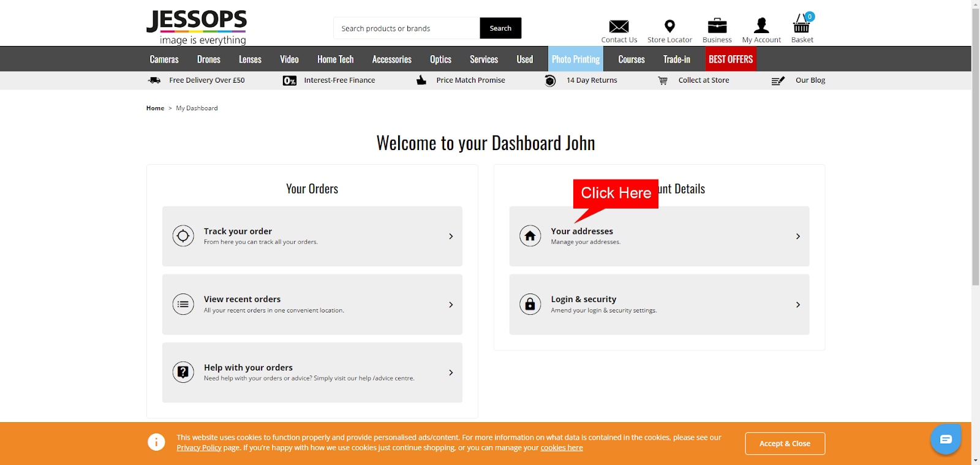Open the Store Locator pin icon

point(669,26)
